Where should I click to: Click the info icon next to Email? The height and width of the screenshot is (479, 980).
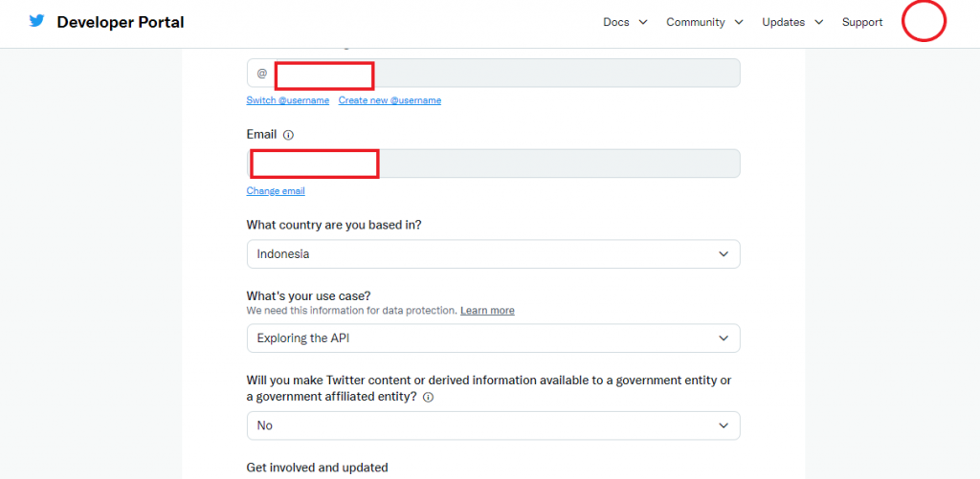coord(288,135)
